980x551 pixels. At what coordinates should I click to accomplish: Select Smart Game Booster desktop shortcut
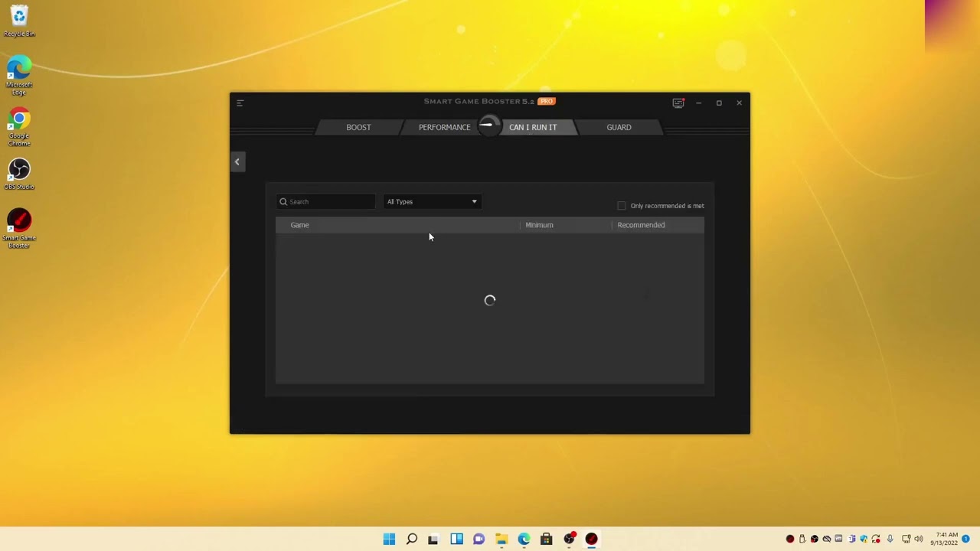tap(19, 229)
